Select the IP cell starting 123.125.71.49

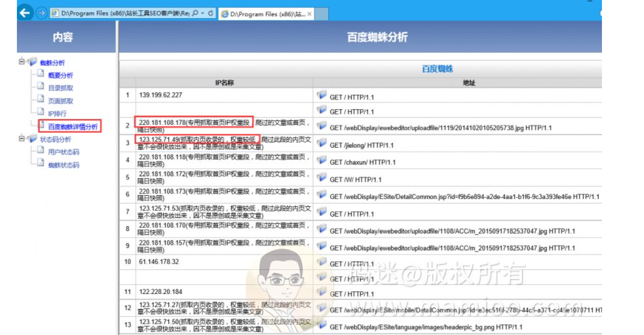tap(224, 143)
